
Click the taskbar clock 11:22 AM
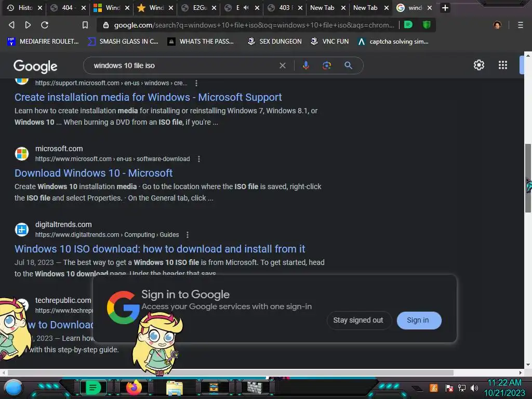click(504, 383)
